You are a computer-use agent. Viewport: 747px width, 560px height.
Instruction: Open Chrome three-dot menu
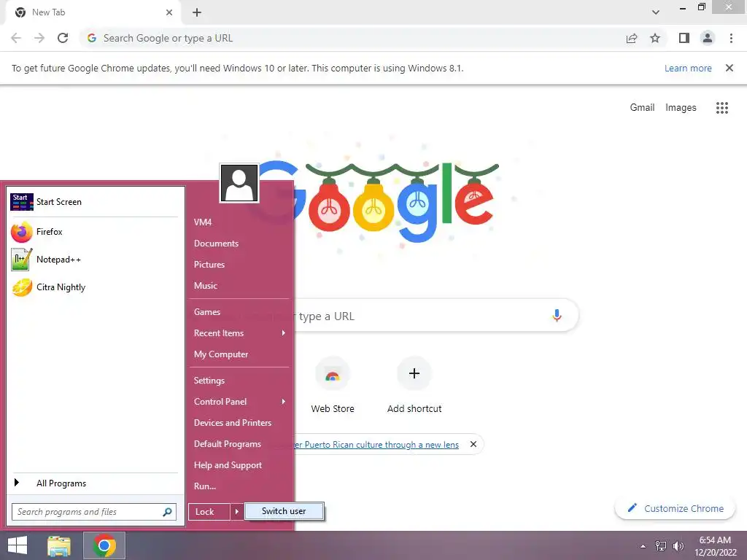point(731,38)
